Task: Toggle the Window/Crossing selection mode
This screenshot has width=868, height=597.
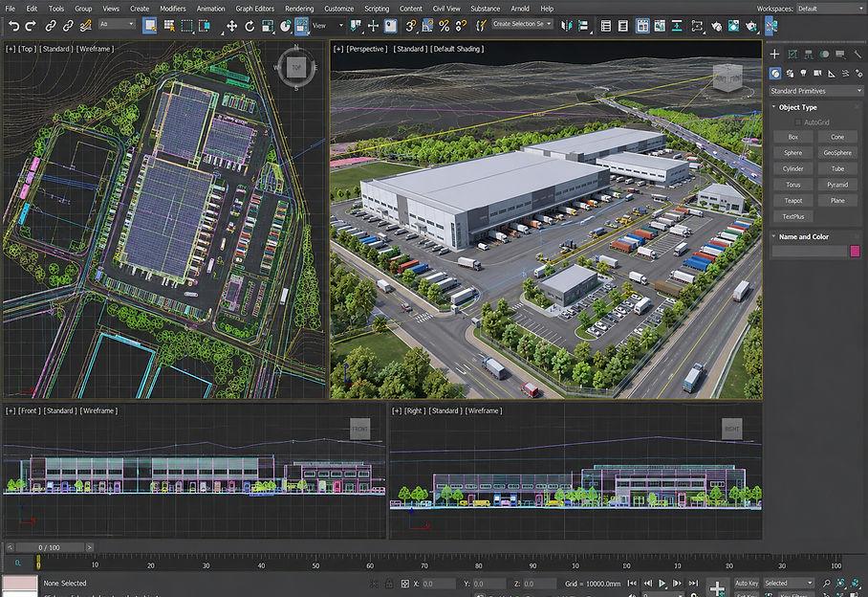Action: pos(205,26)
